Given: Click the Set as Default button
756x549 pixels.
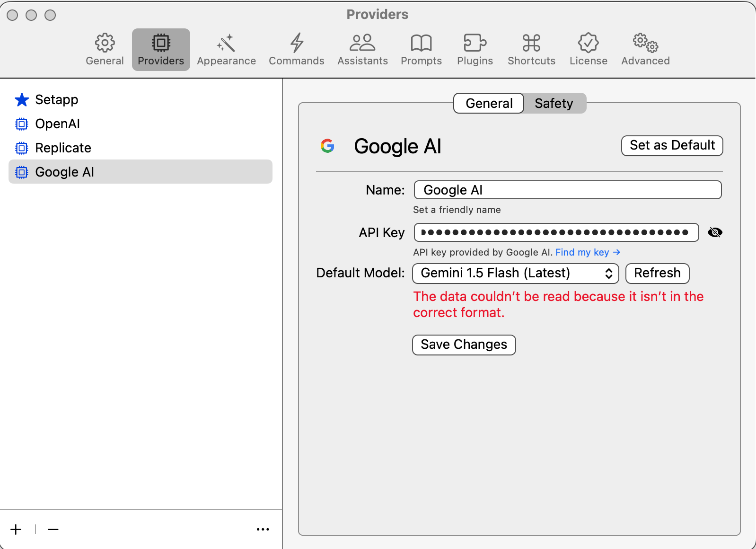Looking at the screenshot, I should click(x=672, y=145).
